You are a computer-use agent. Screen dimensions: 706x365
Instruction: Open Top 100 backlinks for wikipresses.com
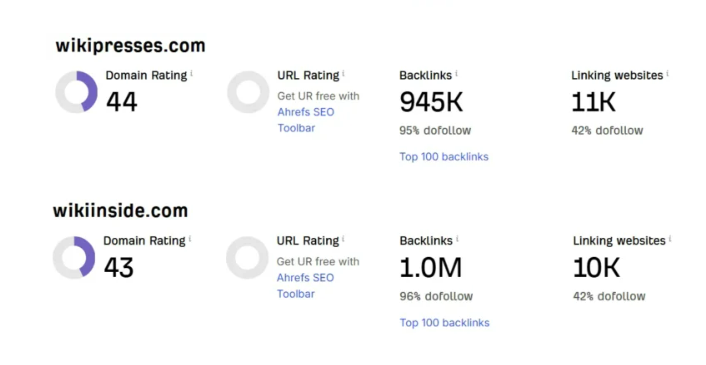pos(444,157)
